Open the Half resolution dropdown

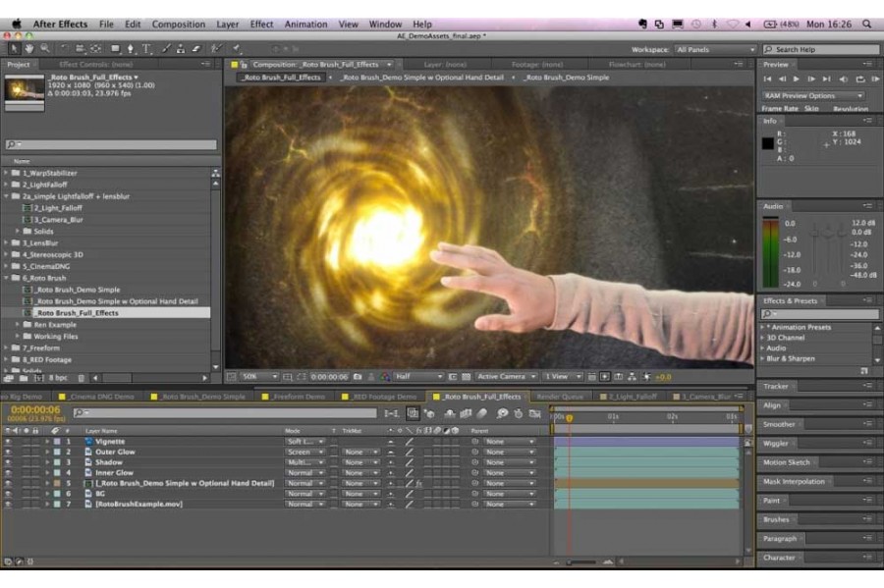(418, 377)
